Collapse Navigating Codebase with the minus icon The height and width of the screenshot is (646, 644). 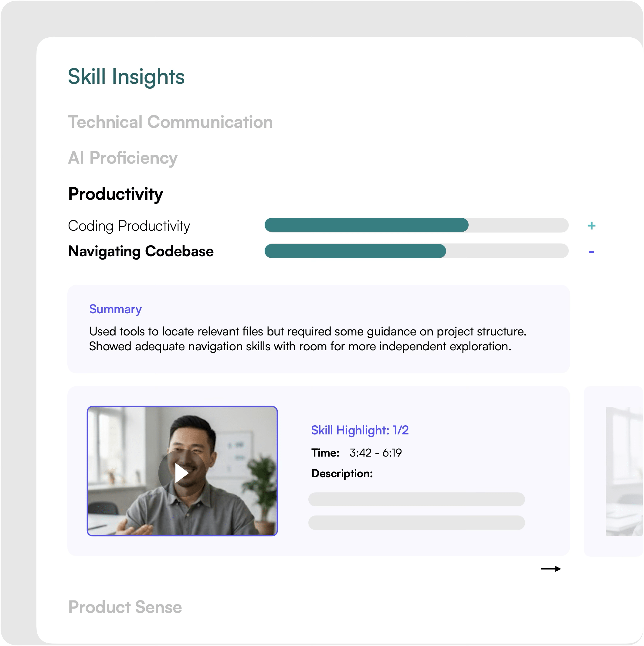pos(591,252)
